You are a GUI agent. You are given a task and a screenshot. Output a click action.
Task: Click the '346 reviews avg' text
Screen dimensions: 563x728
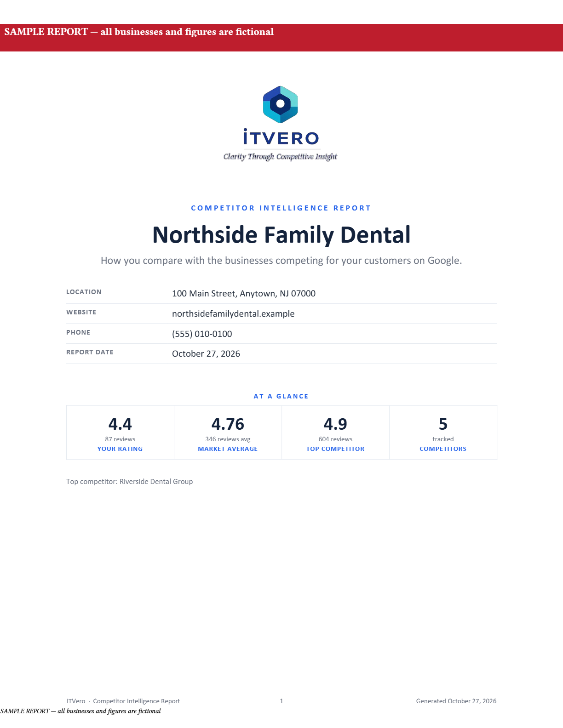[228, 439]
